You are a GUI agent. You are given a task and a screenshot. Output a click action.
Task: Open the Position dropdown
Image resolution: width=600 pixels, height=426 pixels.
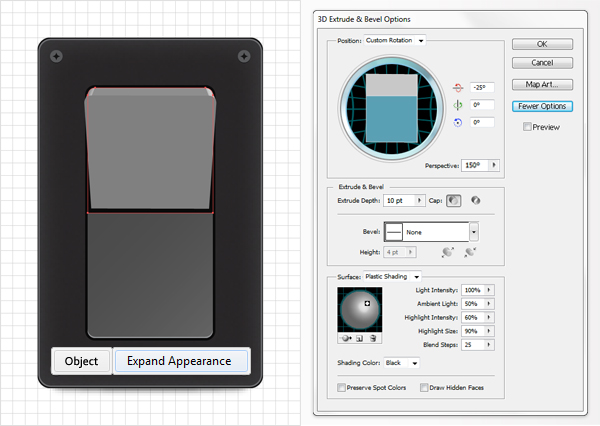click(395, 40)
